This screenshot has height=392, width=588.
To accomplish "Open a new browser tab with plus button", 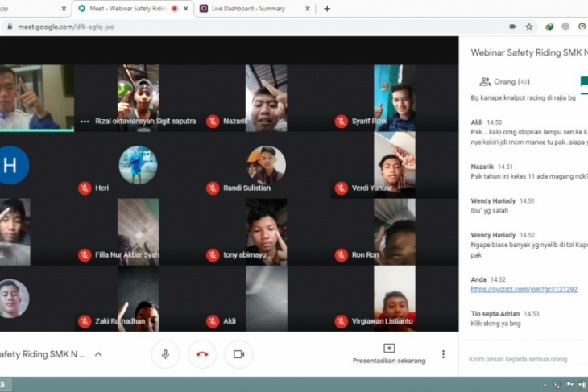I will pyautogui.click(x=327, y=9).
